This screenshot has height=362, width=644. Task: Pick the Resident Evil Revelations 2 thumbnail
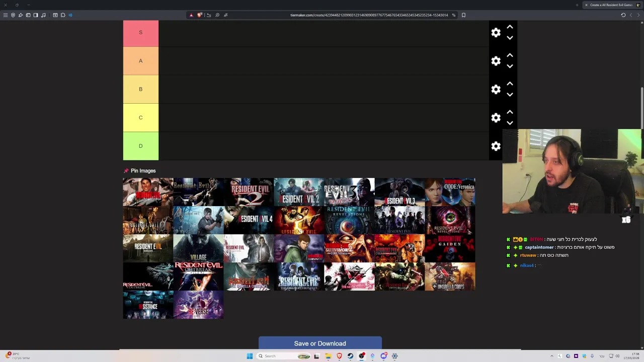tap(450, 220)
